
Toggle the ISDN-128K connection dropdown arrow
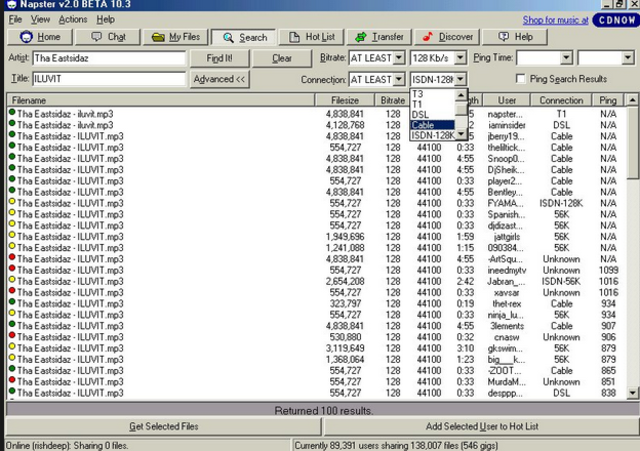(x=460, y=79)
